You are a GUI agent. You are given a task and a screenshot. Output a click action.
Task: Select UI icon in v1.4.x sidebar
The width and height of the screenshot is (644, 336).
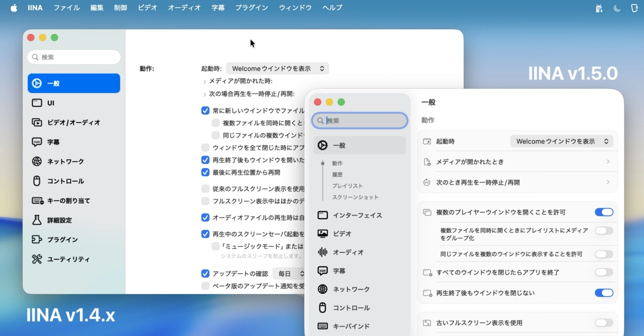37,103
